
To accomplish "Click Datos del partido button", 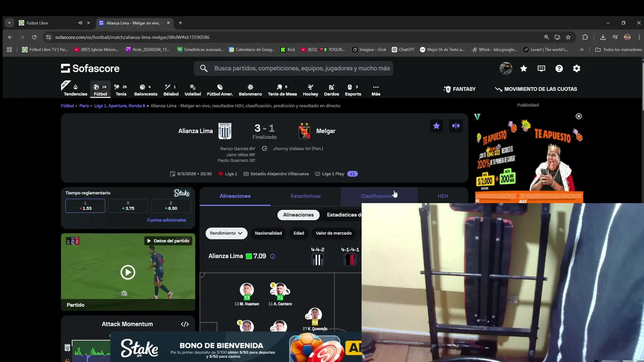I will 168,241.
